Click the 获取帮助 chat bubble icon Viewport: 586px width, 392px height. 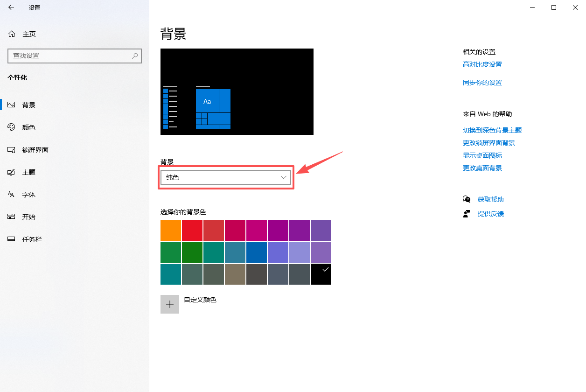(x=467, y=199)
